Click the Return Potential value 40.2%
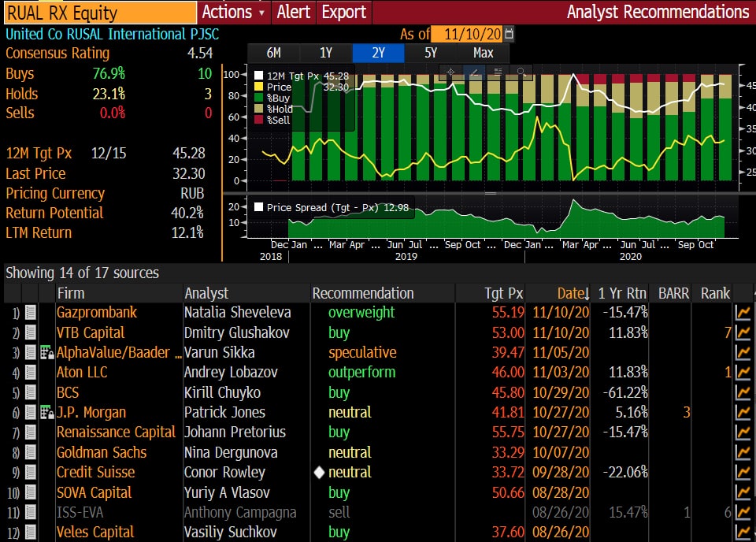Image resolution: width=756 pixels, height=542 pixels. click(187, 213)
